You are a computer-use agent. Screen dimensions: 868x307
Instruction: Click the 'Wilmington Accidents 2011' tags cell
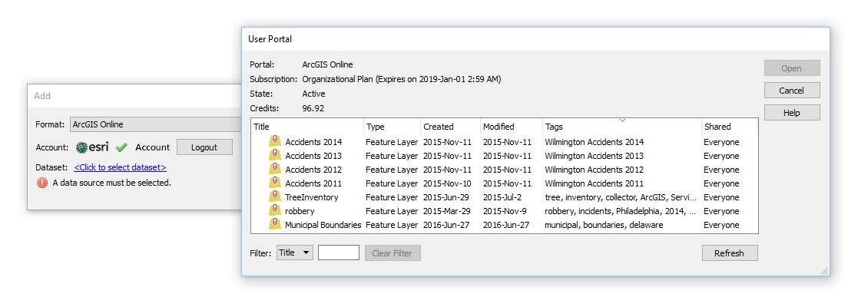click(594, 183)
